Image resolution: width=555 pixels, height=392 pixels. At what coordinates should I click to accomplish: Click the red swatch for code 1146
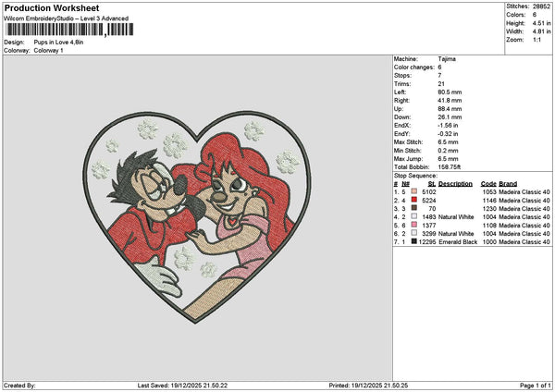[414, 200]
